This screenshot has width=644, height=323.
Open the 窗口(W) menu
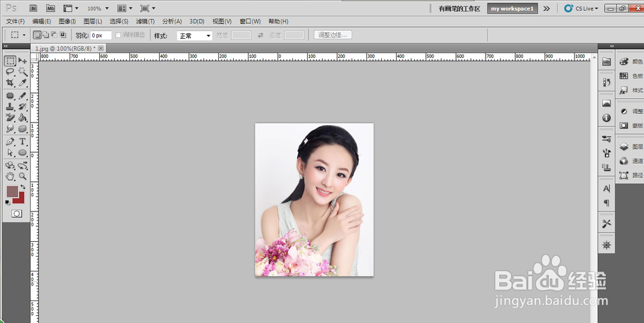point(250,21)
